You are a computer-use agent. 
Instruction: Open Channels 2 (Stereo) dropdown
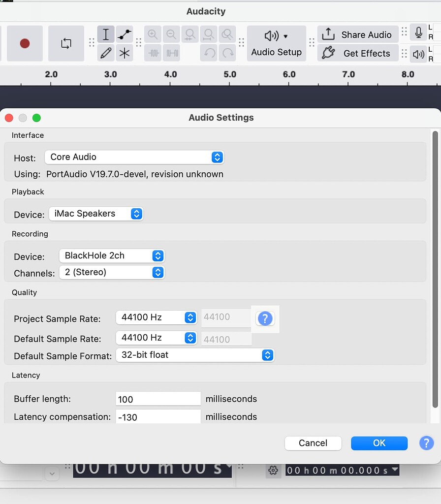[112, 273]
